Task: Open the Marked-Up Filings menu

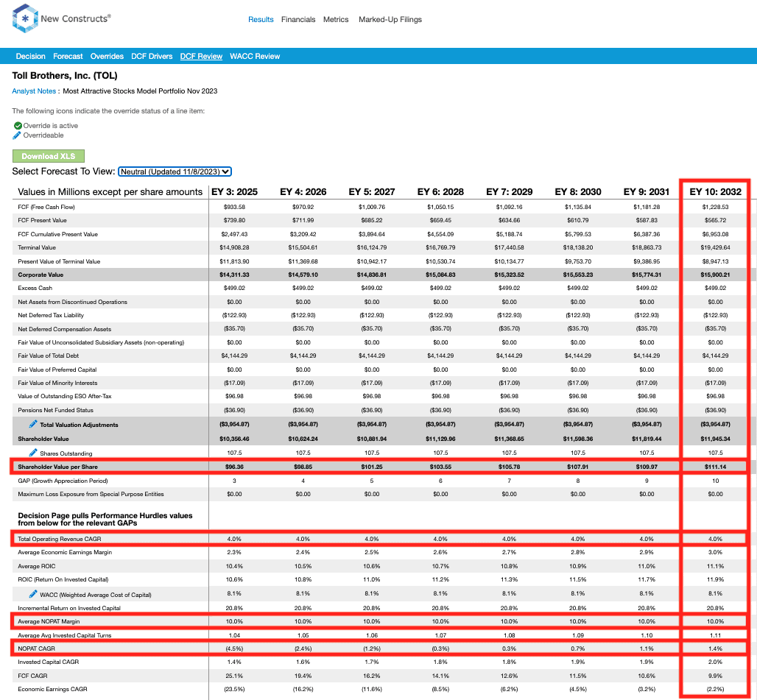Action: (x=390, y=19)
